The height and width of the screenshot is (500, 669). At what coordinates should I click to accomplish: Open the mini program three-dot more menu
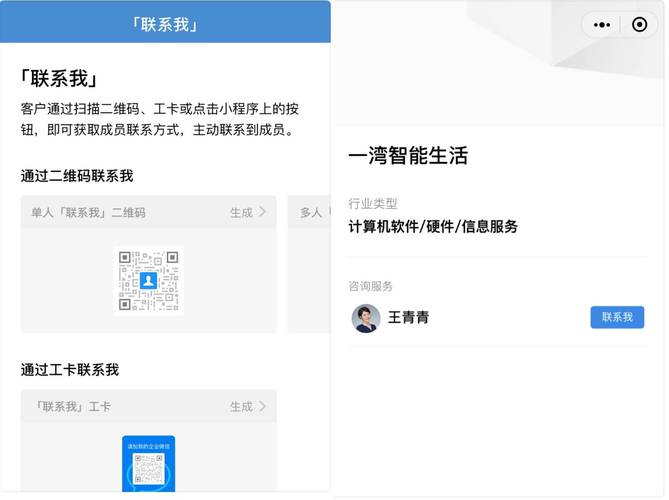(x=602, y=26)
